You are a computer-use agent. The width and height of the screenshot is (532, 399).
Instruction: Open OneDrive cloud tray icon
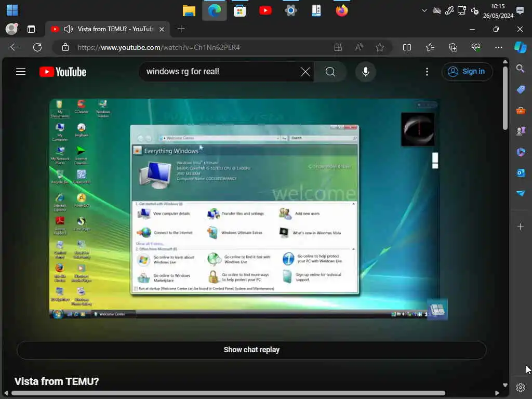click(x=436, y=11)
